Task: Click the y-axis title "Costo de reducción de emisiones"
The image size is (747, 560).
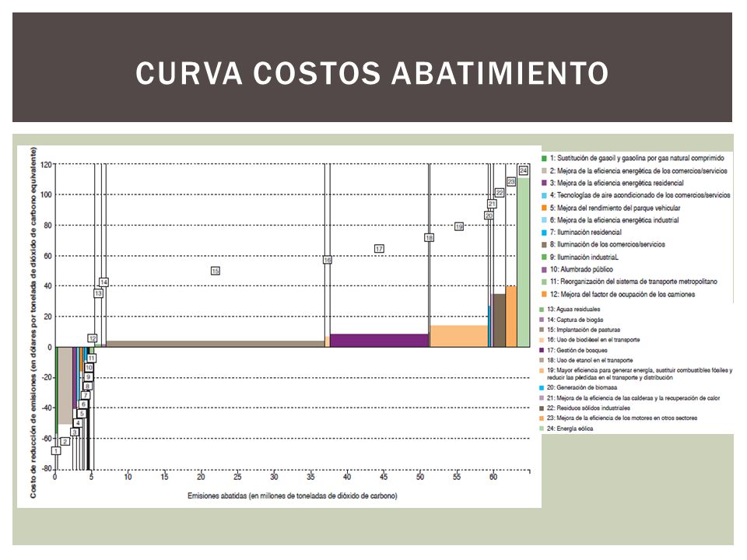Action: pyautogui.click(x=33, y=322)
